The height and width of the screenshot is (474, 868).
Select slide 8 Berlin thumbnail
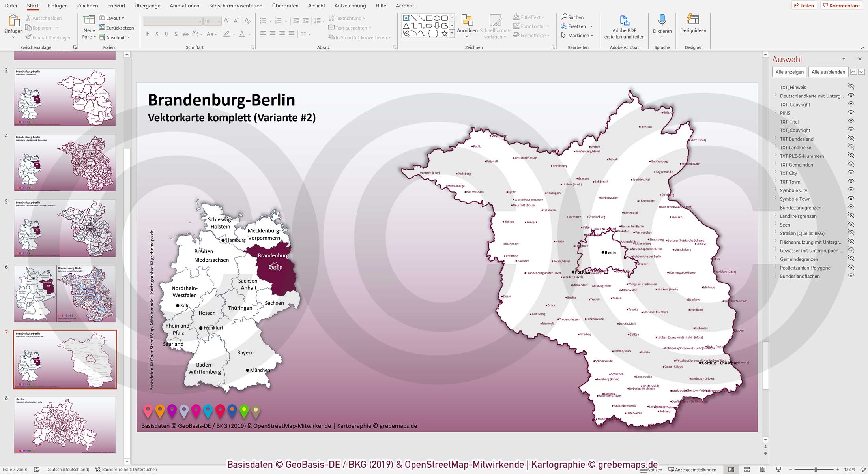point(64,424)
